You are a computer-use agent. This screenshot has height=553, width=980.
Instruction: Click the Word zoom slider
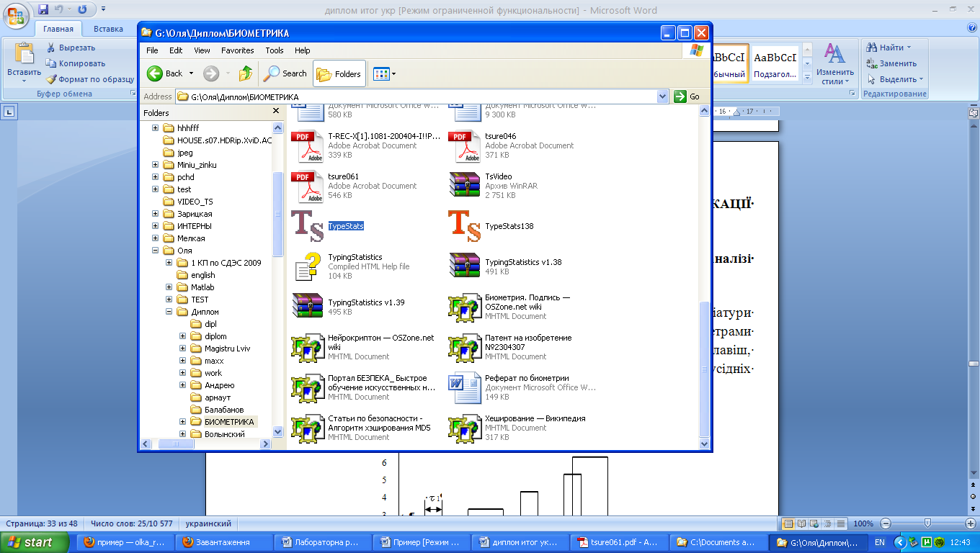tap(927, 523)
